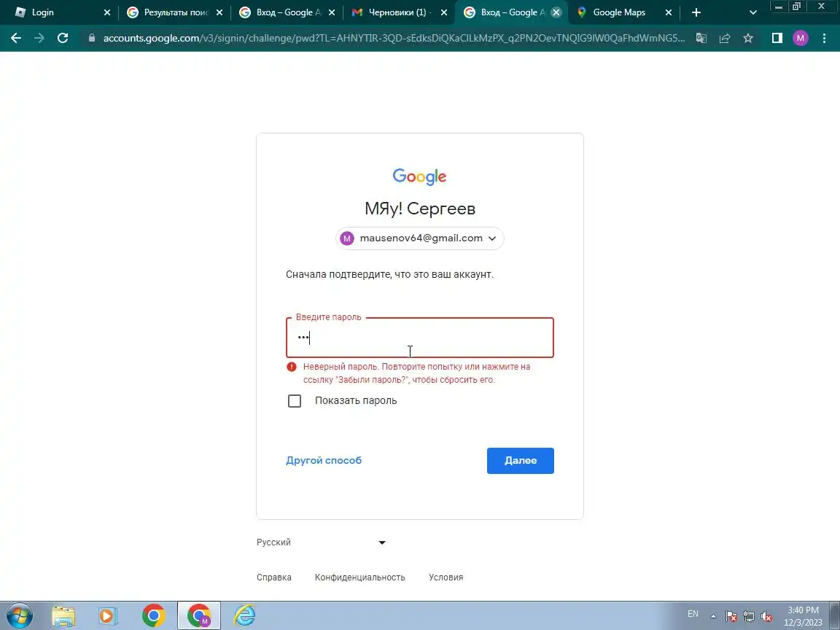Click the Далее button
Image resolution: width=840 pixels, height=630 pixels.
(520, 461)
